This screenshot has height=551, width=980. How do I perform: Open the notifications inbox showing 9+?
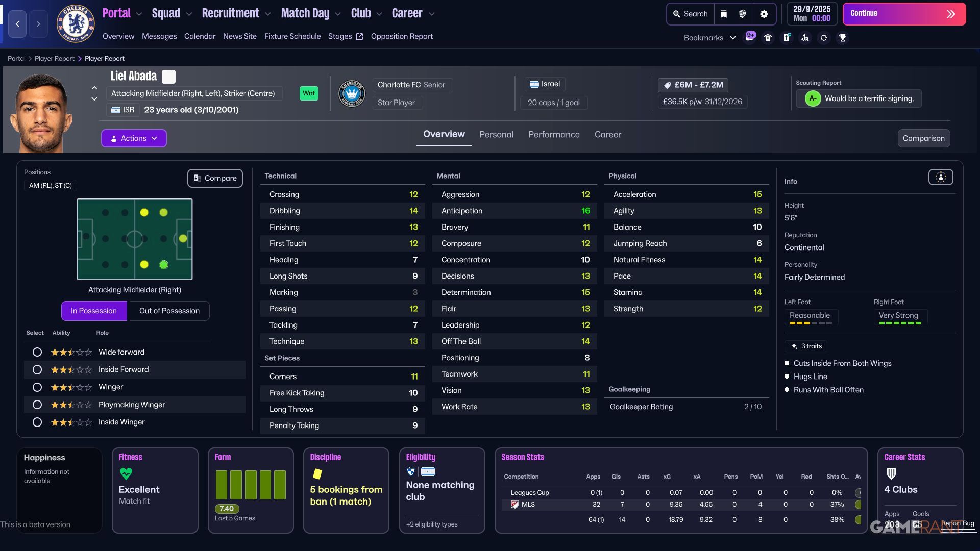click(x=750, y=37)
